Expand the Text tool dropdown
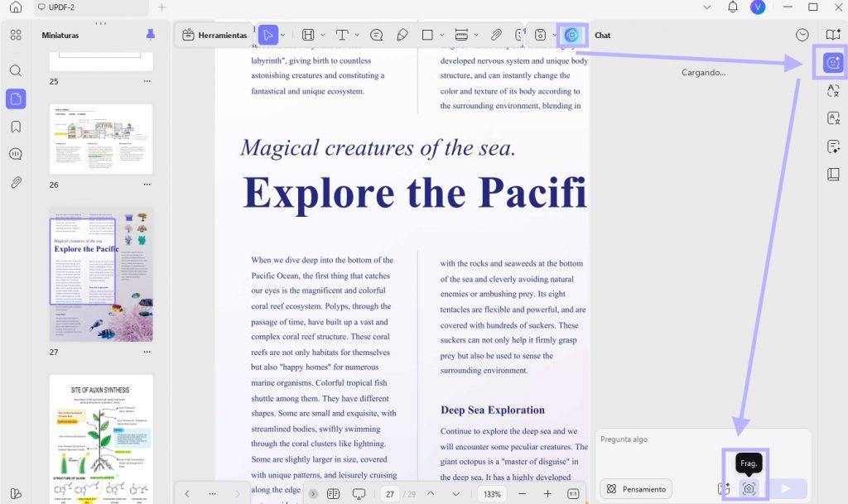The width and height of the screenshot is (848, 504). click(357, 35)
